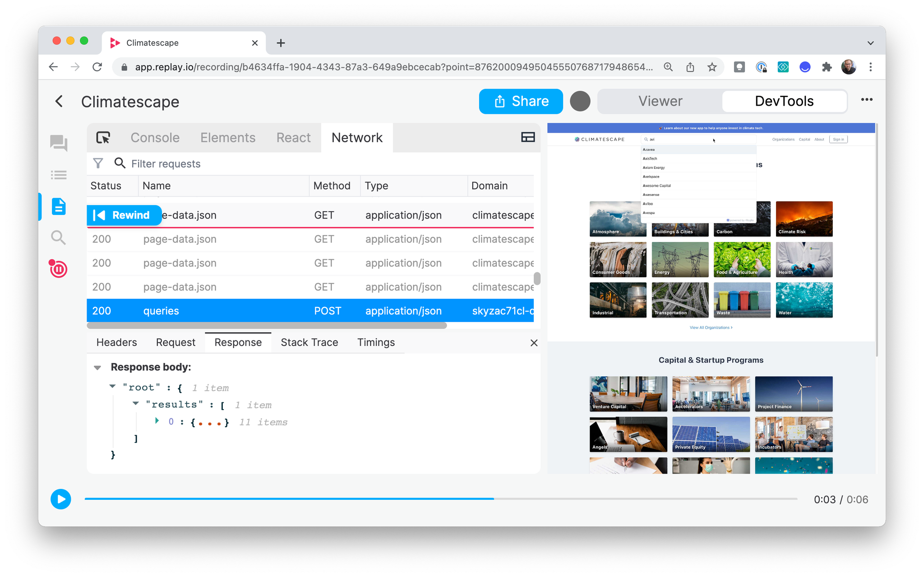The width and height of the screenshot is (924, 577).
Task: Open the comments panel icon in sidebar
Action: click(59, 144)
